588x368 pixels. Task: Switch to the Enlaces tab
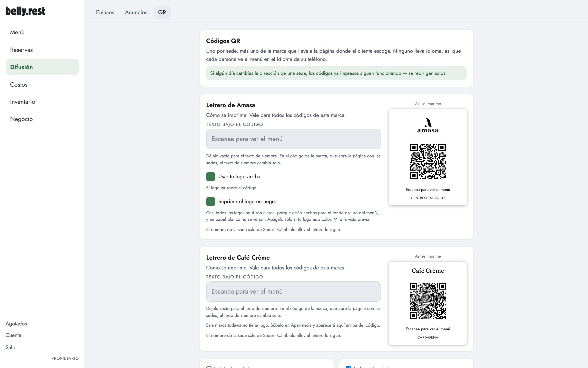(x=105, y=12)
